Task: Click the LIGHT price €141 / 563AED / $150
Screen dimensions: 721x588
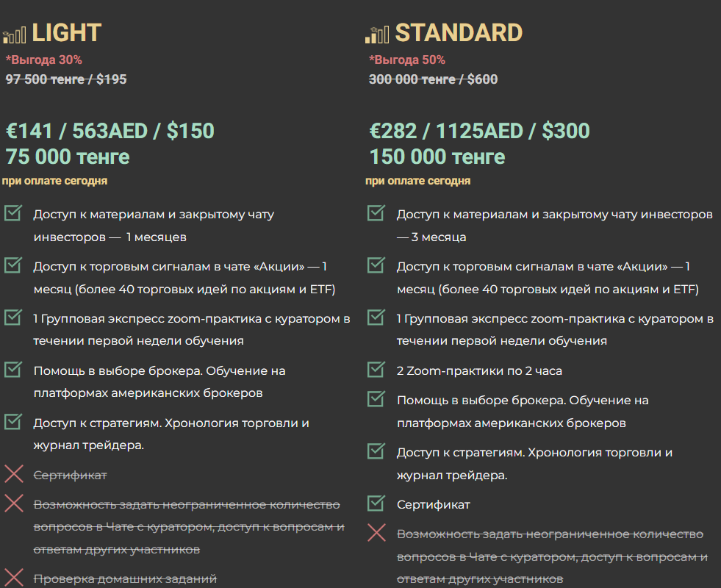Action: click(110, 131)
